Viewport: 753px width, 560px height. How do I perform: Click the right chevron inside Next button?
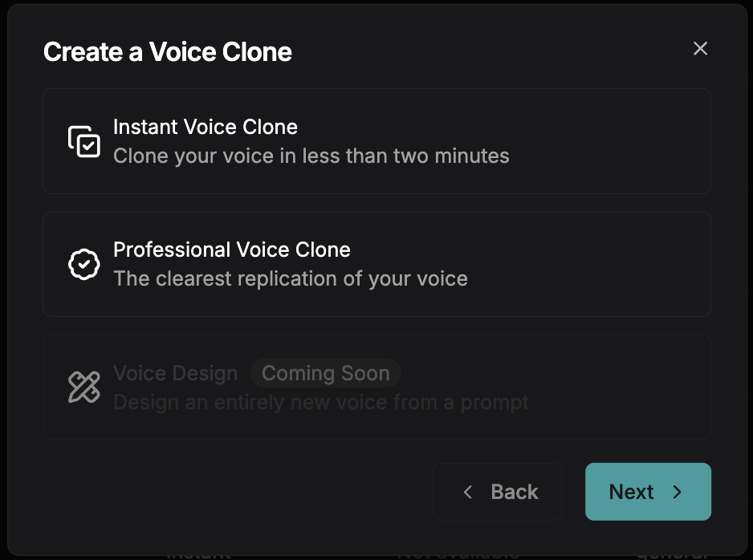(678, 492)
